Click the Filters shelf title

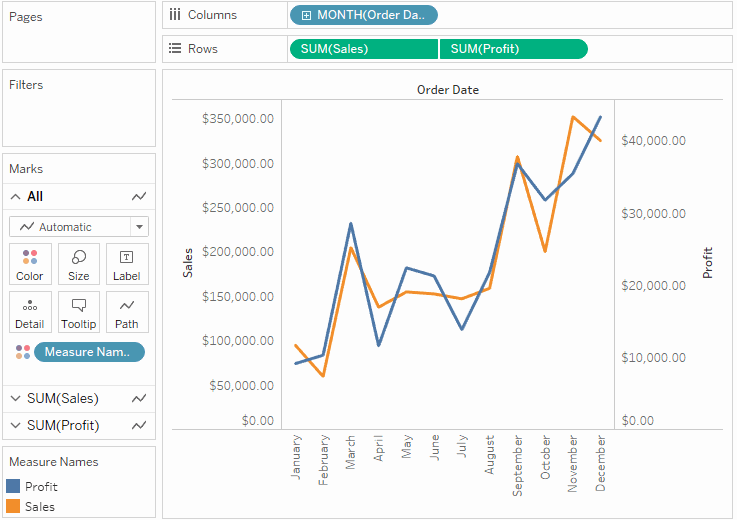26,85
